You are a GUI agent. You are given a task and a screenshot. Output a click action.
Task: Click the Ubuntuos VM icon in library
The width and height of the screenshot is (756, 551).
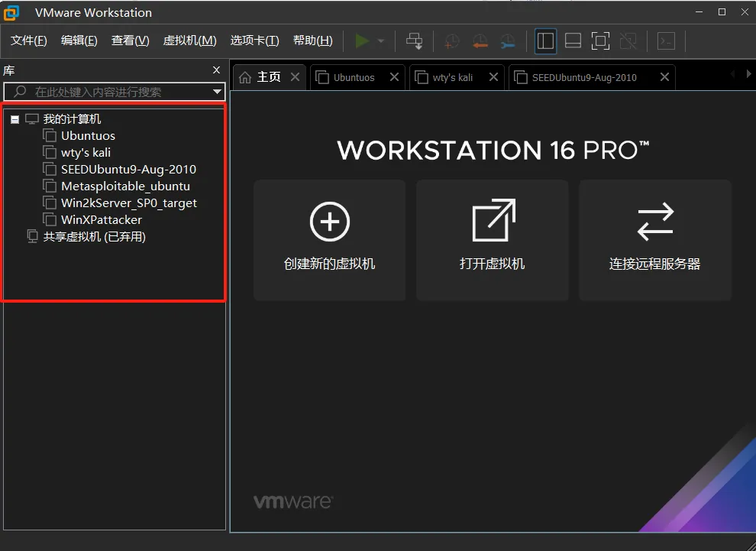pyautogui.click(x=50, y=135)
